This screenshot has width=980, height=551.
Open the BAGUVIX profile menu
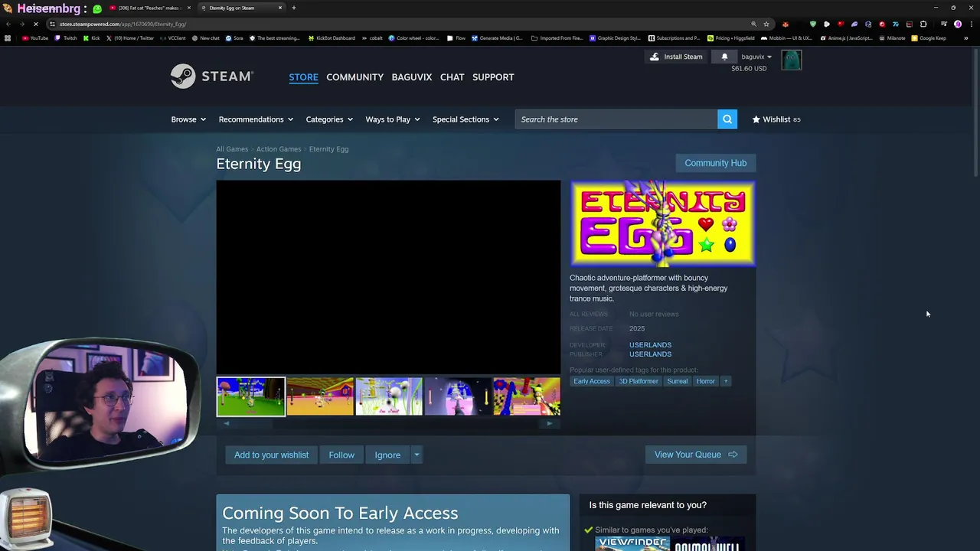click(412, 77)
